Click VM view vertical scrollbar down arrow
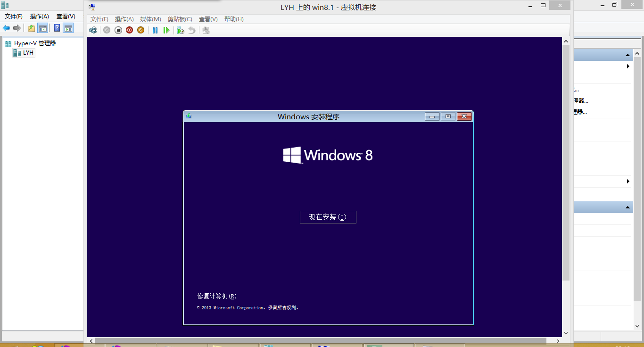Viewport: 644px width, 347px height. point(566,333)
